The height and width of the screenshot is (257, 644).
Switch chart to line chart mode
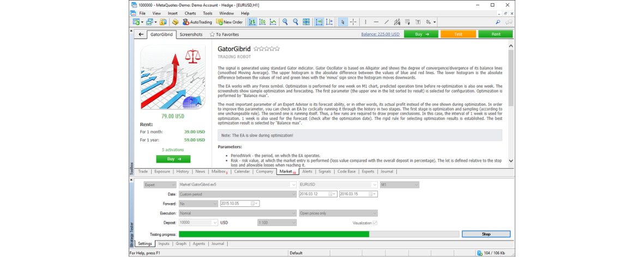pos(273,22)
